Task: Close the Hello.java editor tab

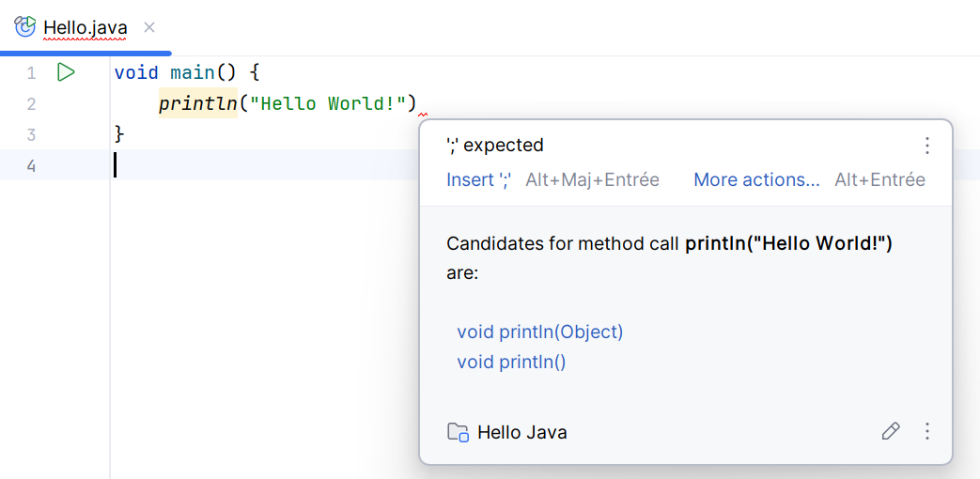Action: 149,27
